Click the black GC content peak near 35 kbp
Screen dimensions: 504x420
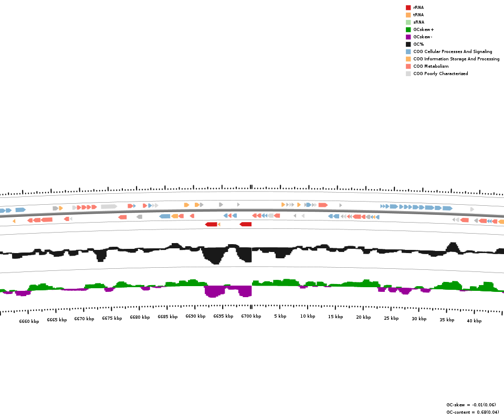pyautogui.click(x=452, y=247)
